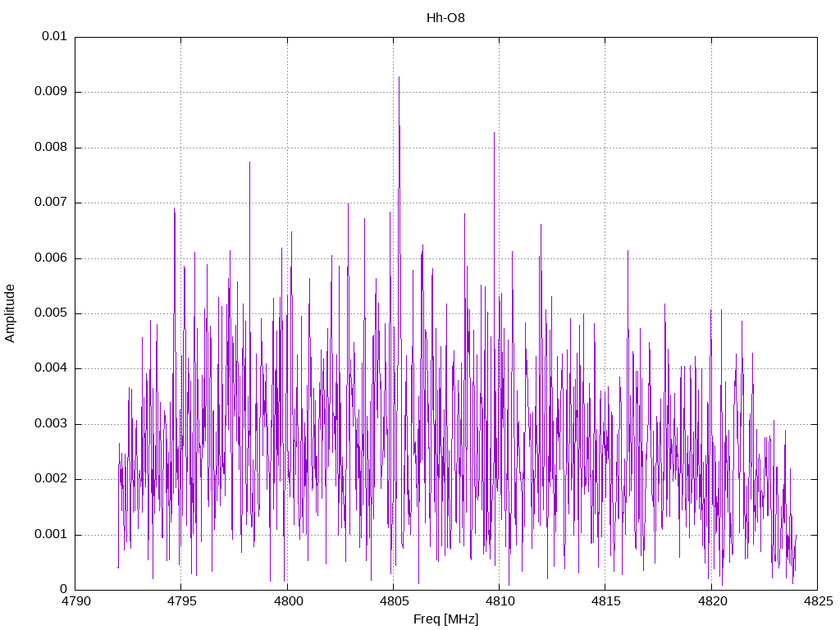This screenshot has width=840, height=630.
Task: Click the 4815 x-axis tick label
Action: [606, 601]
